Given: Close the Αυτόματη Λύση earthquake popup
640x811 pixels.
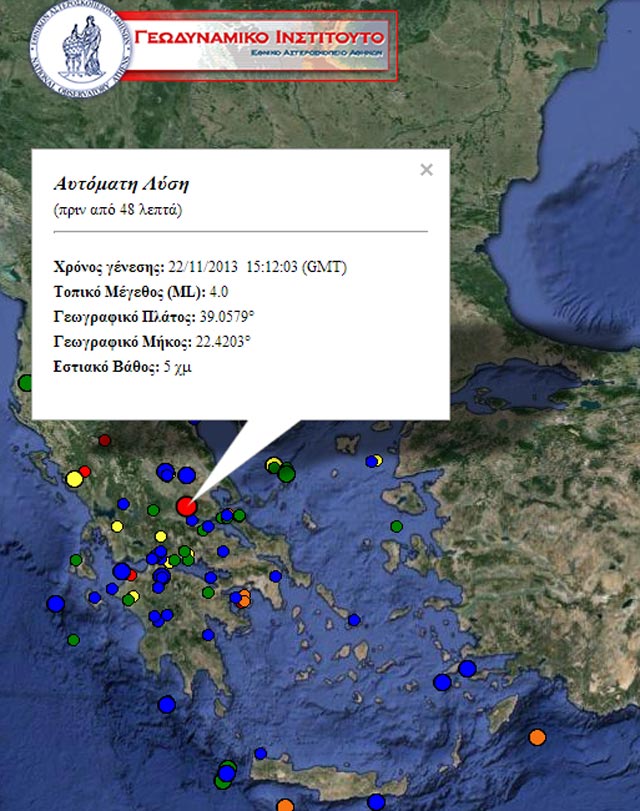Looking at the screenshot, I should pyautogui.click(x=426, y=170).
